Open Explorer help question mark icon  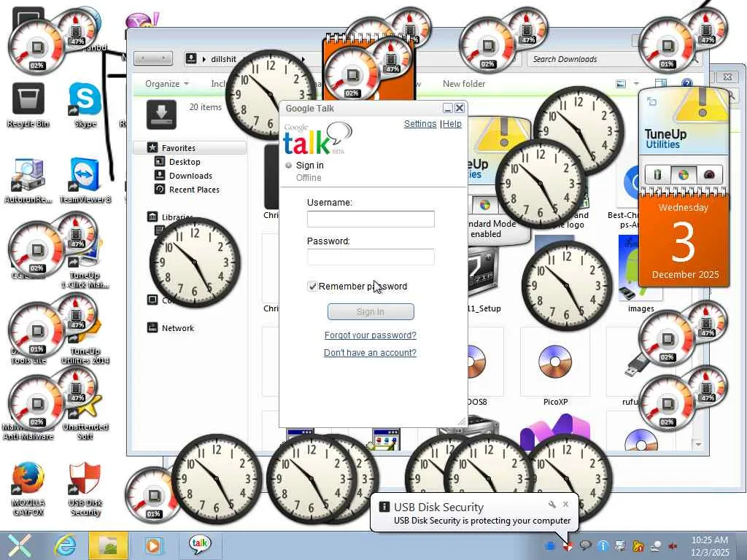pyautogui.click(x=687, y=84)
